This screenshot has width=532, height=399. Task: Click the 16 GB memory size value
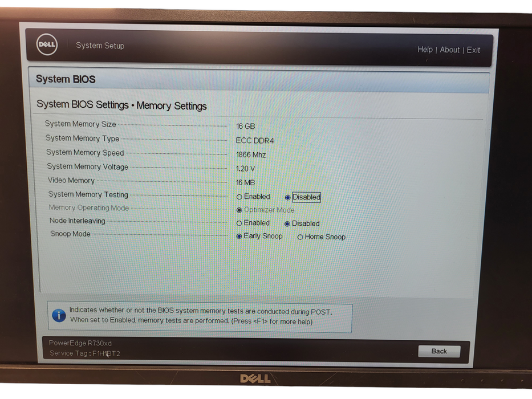pos(245,126)
